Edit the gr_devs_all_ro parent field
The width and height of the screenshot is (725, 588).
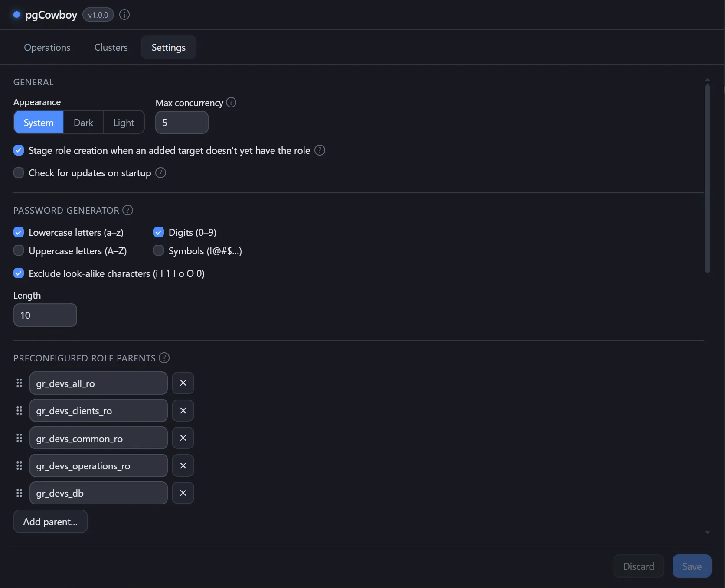point(98,383)
